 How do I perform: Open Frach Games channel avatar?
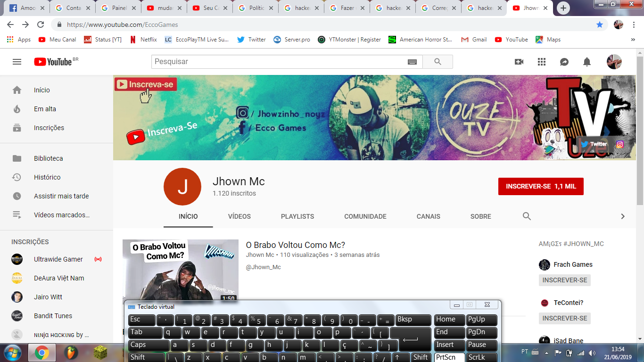(x=545, y=264)
